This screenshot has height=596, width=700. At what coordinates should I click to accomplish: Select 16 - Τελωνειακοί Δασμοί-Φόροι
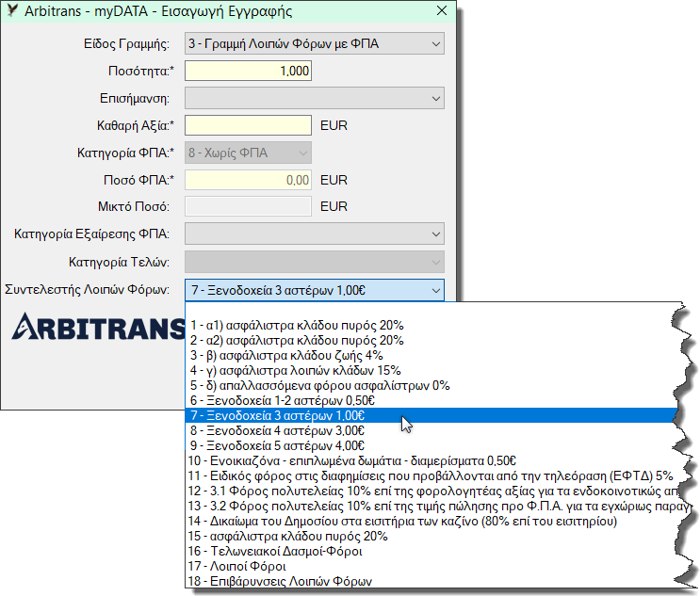[x=431, y=552]
